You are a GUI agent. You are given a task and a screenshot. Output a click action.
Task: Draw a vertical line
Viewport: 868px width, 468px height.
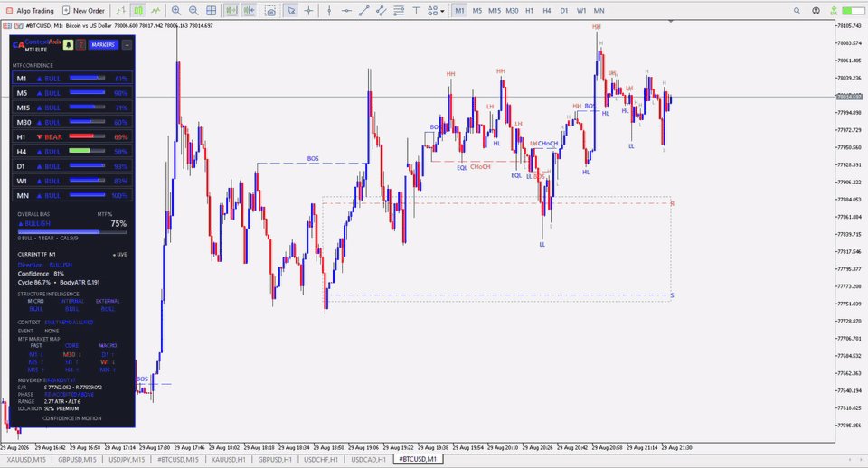pos(329,11)
